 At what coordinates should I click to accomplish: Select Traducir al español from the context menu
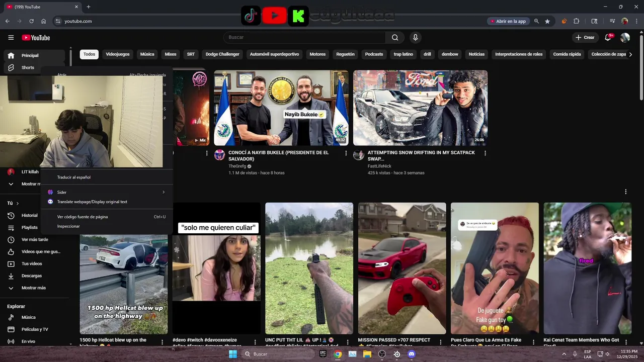coord(107,177)
